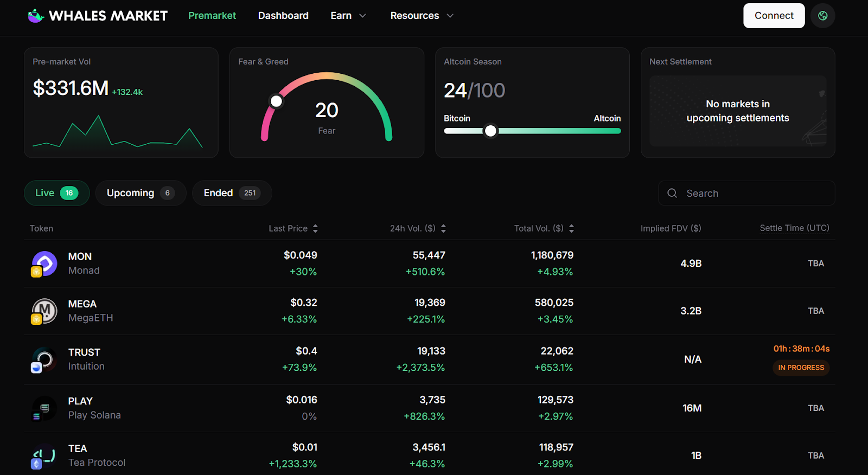Go to the Dashboard page
This screenshot has height=475, width=868.
283,16
